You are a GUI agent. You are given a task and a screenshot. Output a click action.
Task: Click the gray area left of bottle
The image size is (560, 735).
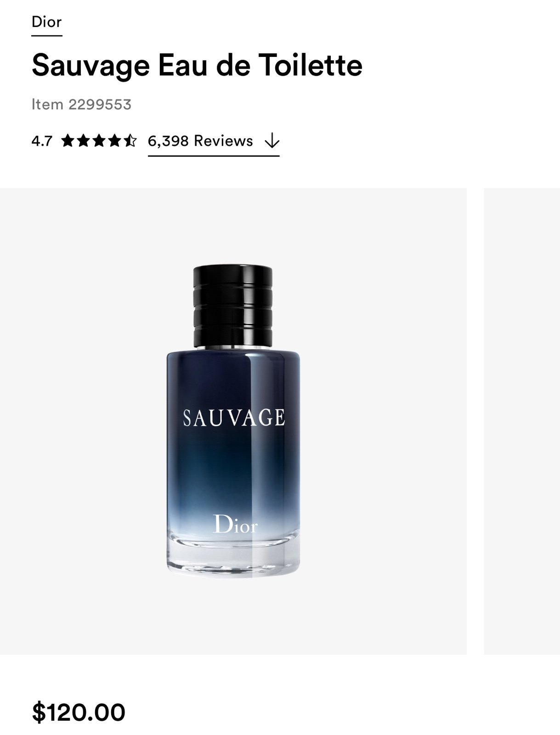tap(83, 421)
